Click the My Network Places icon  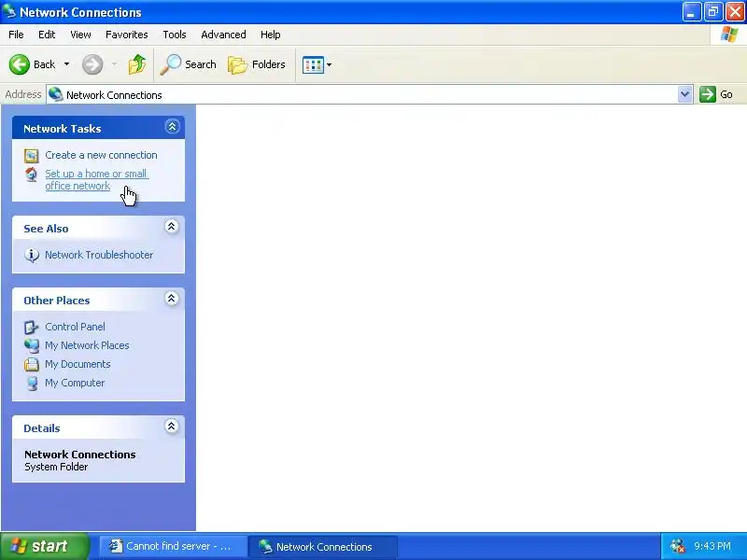point(32,345)
